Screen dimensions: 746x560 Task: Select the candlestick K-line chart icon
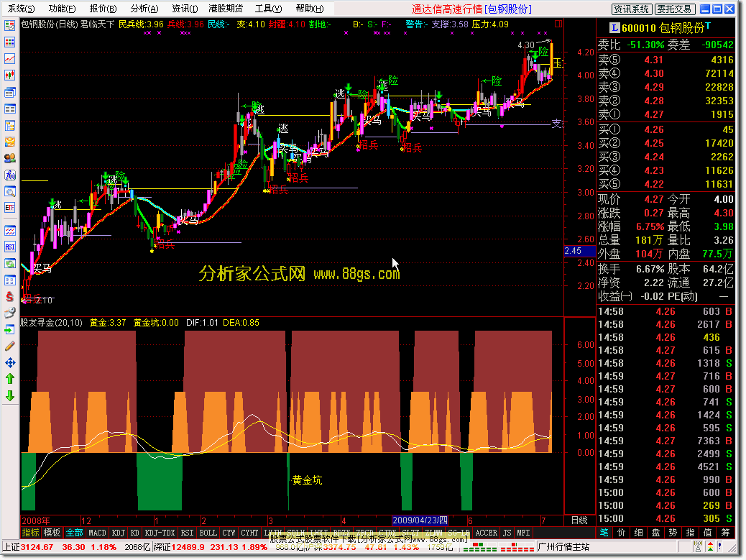click(x=9, y=75)
